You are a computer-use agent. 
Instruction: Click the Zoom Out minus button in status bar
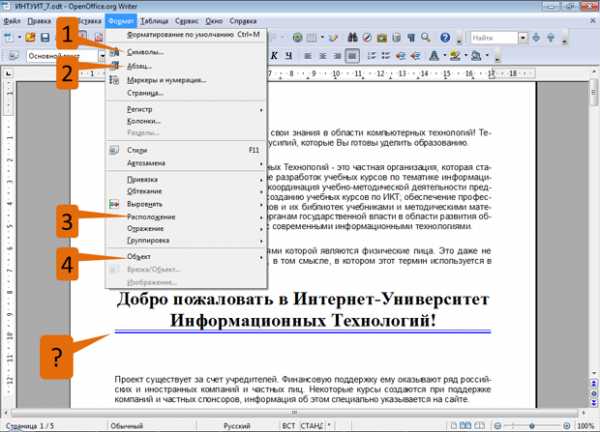coord(497,425)
